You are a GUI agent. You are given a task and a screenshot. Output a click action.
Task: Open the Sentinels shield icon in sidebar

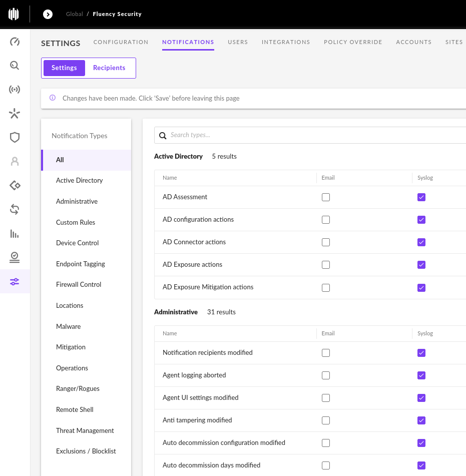pyautogui.click(x=15, y=137)
